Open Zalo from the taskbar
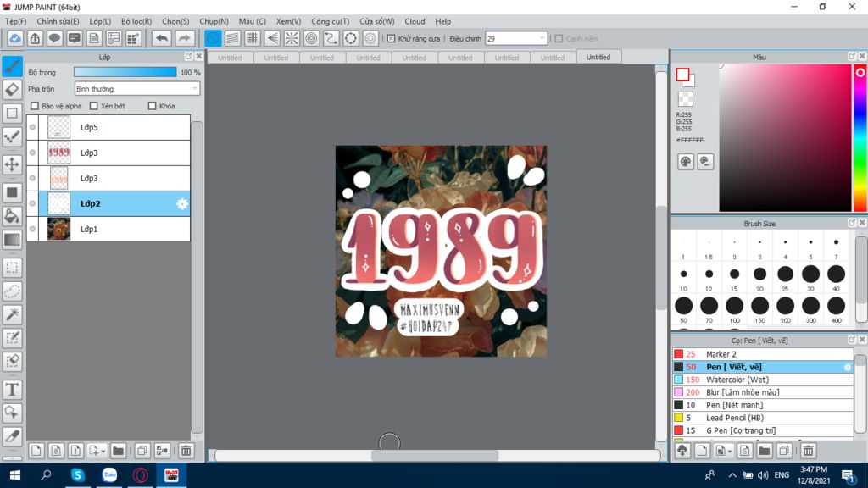The image size is (868, 488). tap(109, 474)
